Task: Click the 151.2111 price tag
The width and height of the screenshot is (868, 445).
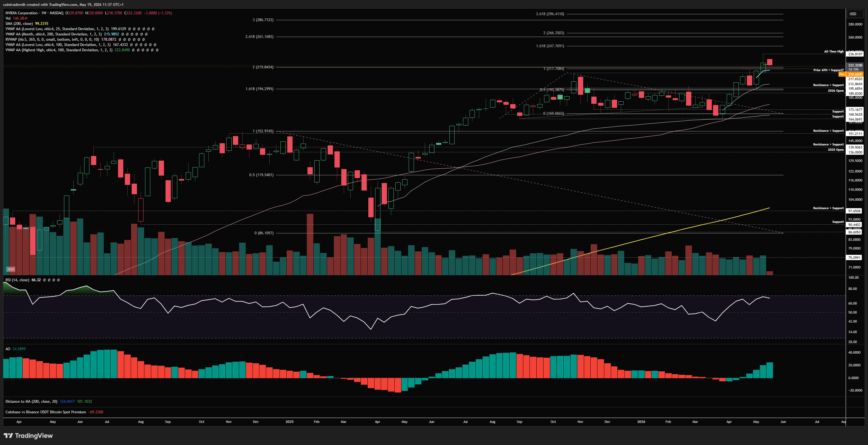Action: pos(855,134)
